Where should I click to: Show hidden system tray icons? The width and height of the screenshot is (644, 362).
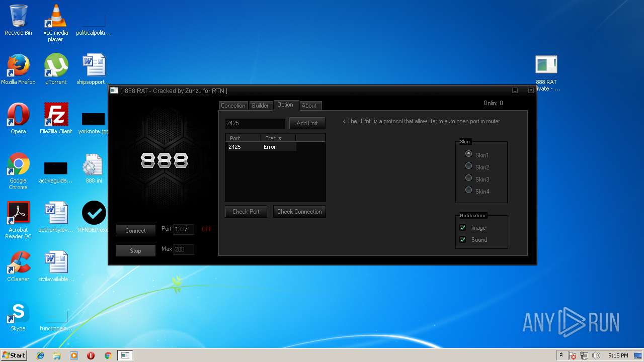pyautogui.click(x=561, y=355)
